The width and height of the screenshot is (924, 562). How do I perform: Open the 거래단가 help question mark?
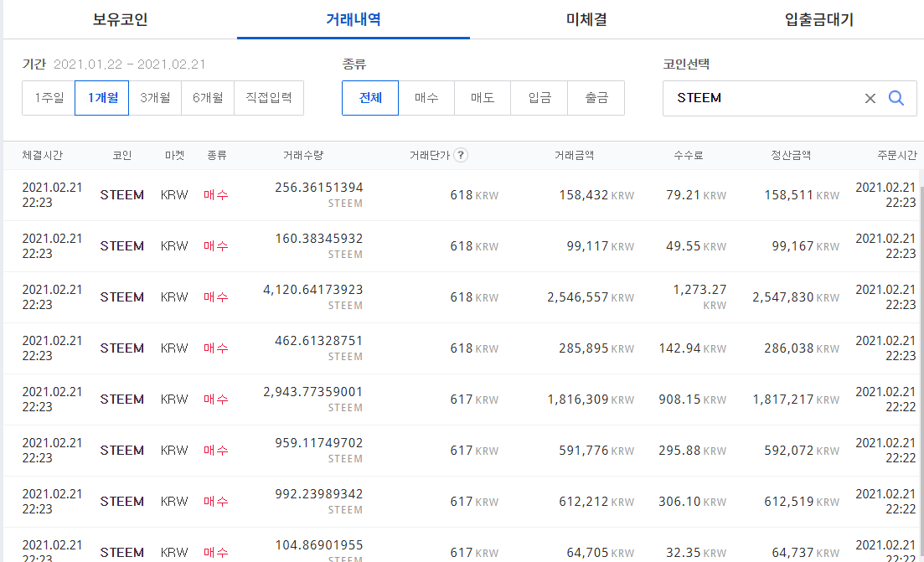tap(461, 155)
